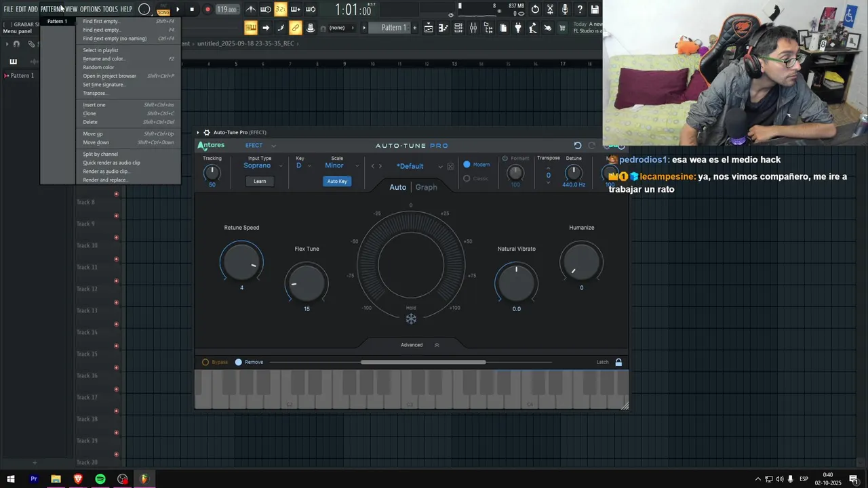This screenshot has height=488, width=868.
Task: Select Pattern 1 in the patterns submenu
Action: (x=58, y=21)
